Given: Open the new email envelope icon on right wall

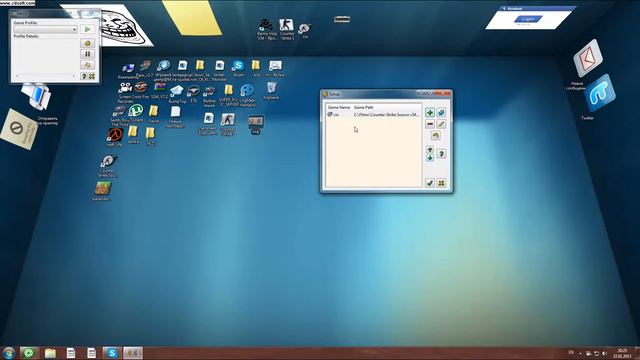Looking at the screenshot, I should point(587,59).
